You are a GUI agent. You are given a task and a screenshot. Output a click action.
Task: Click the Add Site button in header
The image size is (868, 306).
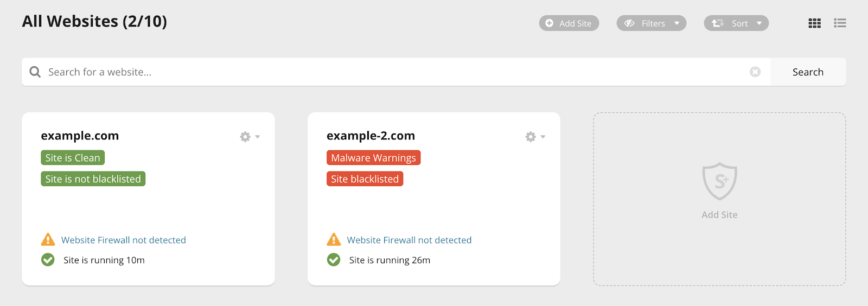[x=569, y=23]
